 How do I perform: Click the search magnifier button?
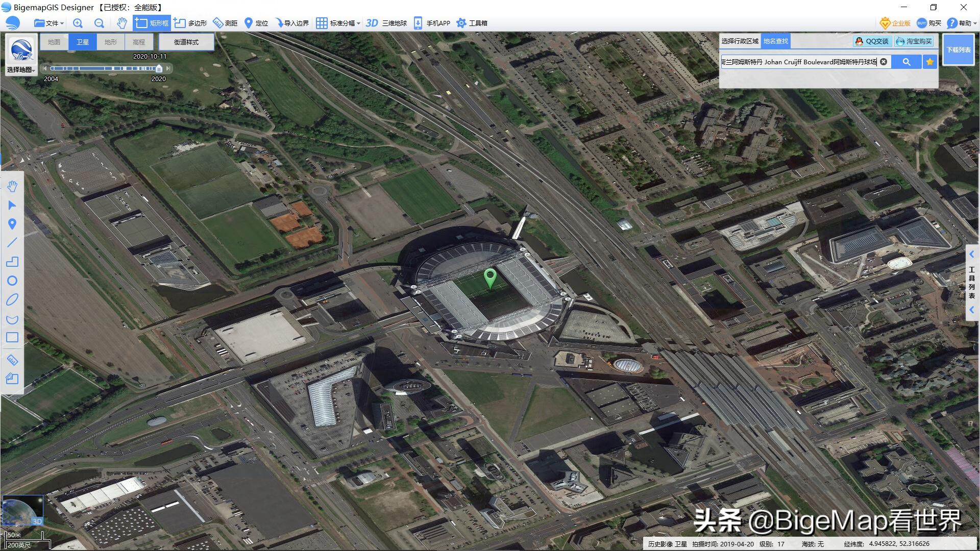click(x=906, y=62)
